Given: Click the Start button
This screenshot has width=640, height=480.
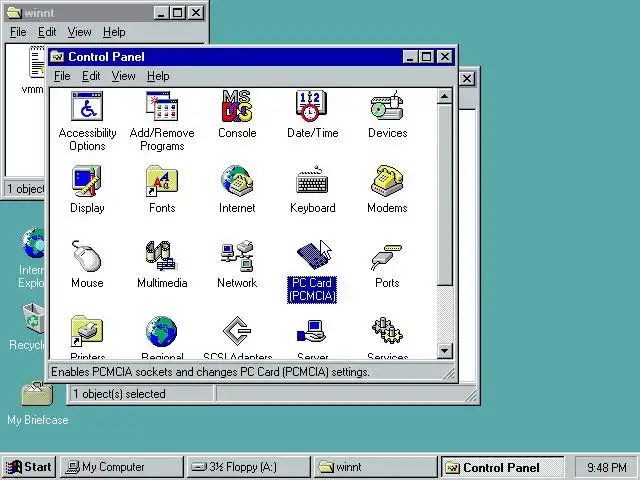Looking at the screenshot, I should [x=29, y=467].
